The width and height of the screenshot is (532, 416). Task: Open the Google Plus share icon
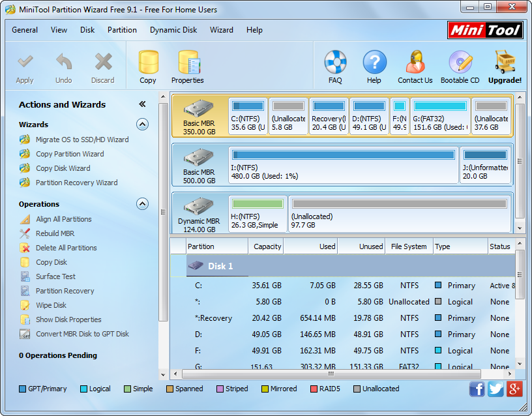514,389
